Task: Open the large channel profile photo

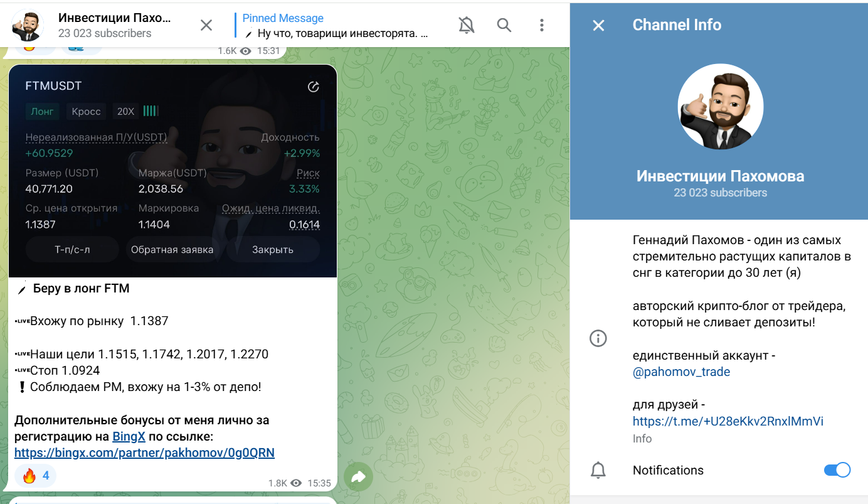Action: tap(720, 107)
